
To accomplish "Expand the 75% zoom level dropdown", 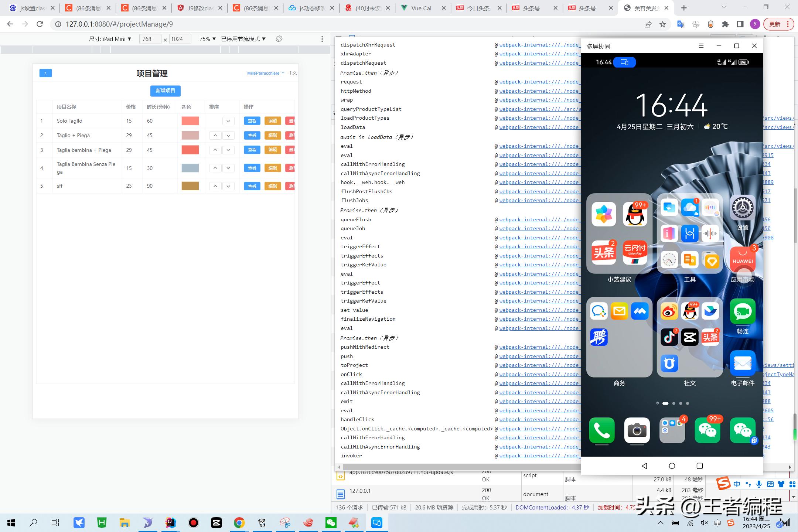I will [207, 39].
